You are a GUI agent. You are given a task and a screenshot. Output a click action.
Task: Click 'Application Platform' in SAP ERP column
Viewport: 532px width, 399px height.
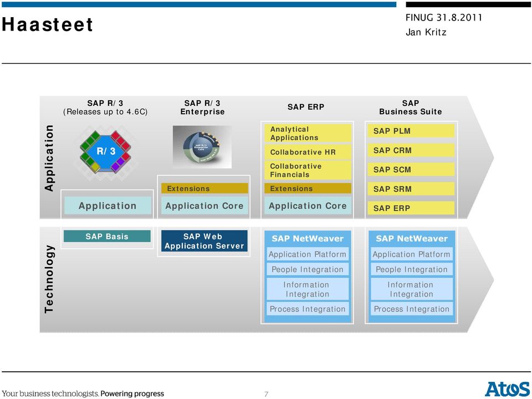308,254
